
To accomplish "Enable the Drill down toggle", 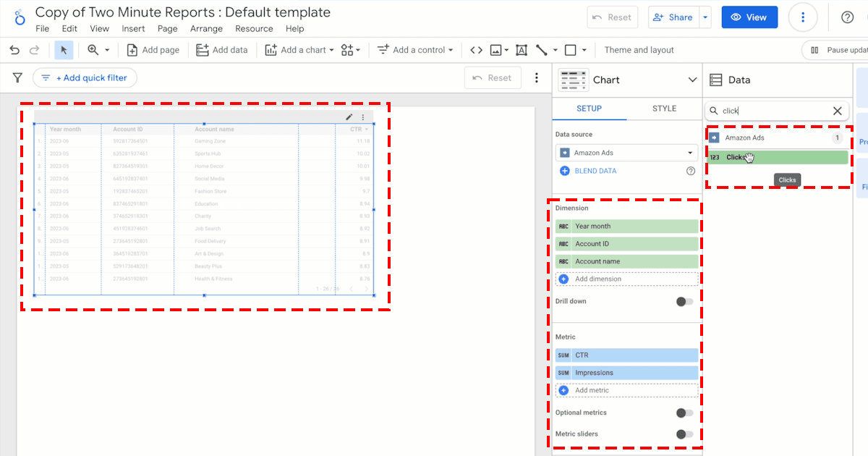I will click(684, 301).
